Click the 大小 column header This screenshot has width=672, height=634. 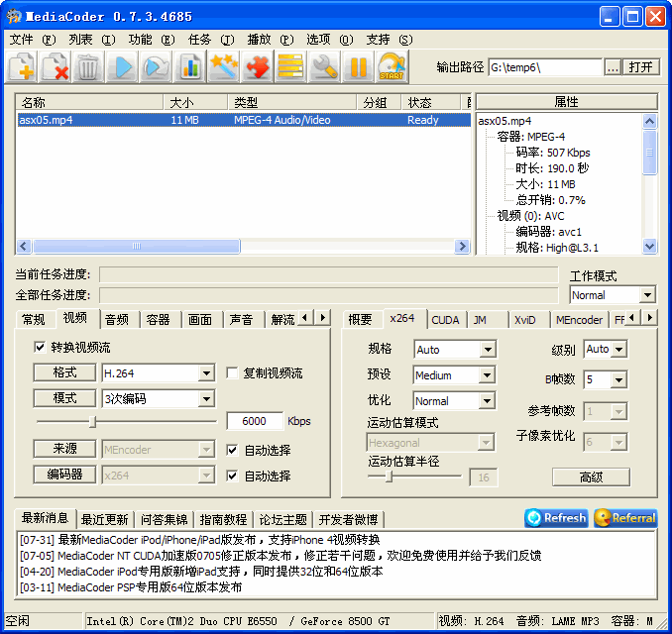[195, 102]
